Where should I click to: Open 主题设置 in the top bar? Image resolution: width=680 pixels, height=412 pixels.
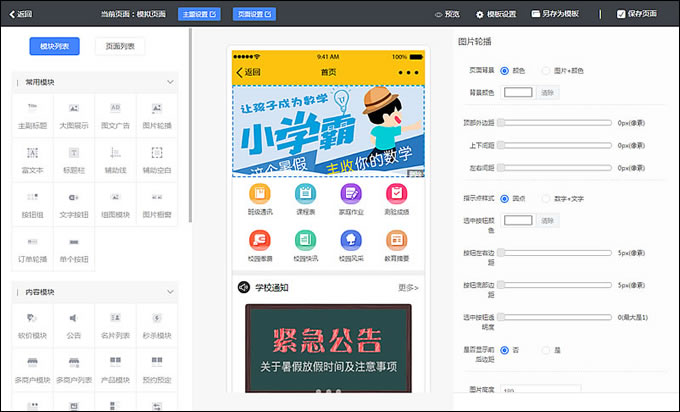[x=199, y=14]
